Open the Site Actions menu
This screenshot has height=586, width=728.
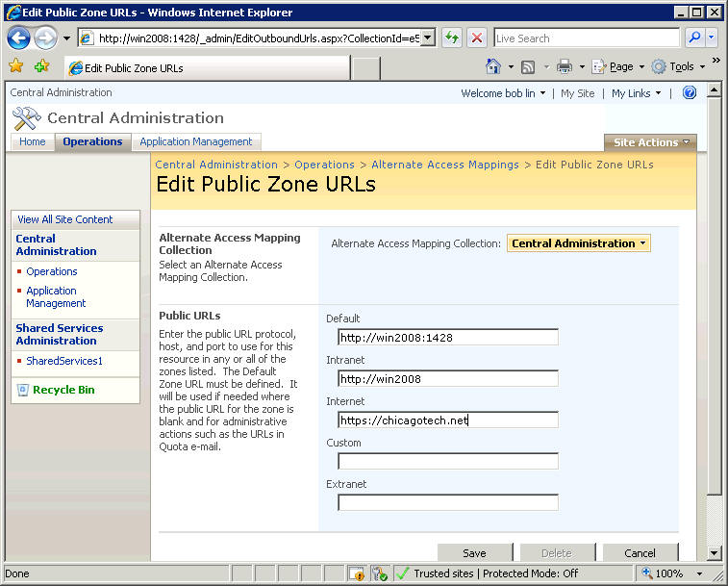(650, 142)
